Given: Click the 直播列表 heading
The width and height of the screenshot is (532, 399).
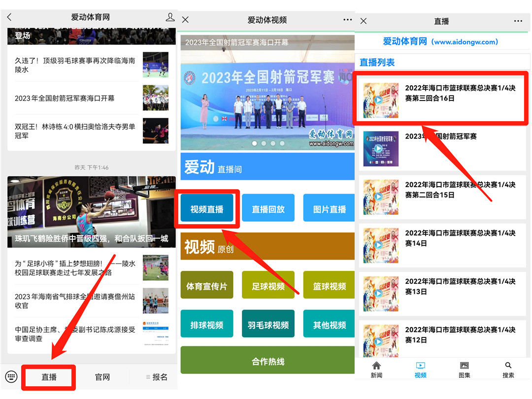Looking at the screenshot, I should [x=377, y=63].
